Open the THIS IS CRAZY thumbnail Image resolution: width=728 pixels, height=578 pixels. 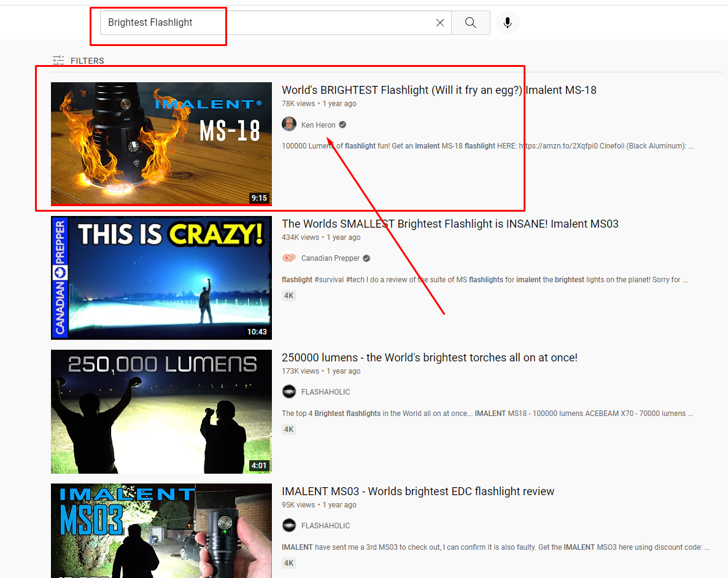tap(161, 277)
